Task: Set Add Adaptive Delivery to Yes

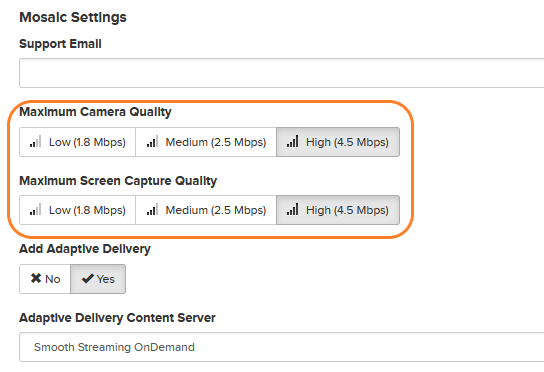Action: tap(98, 279)
